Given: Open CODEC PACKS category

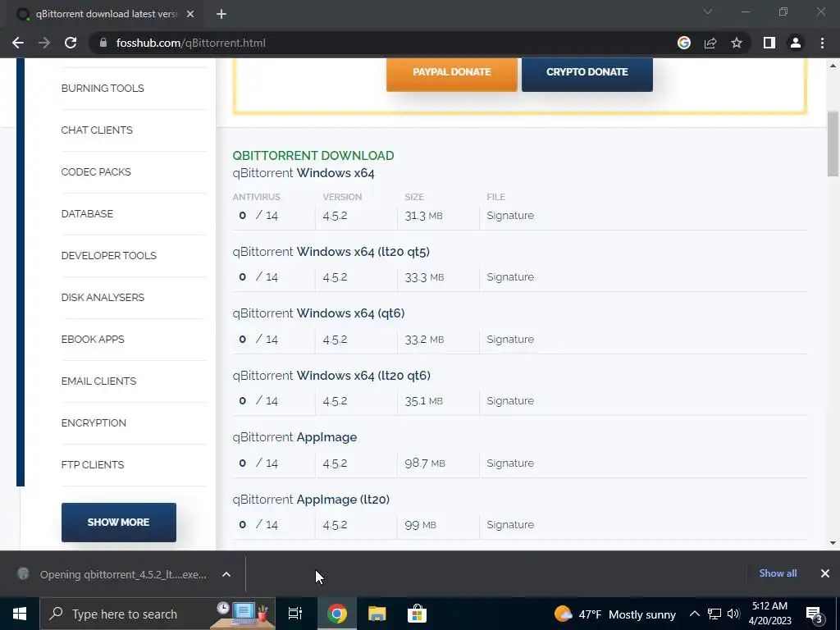Looking at the screenshot, I should (x=96, y=172).
